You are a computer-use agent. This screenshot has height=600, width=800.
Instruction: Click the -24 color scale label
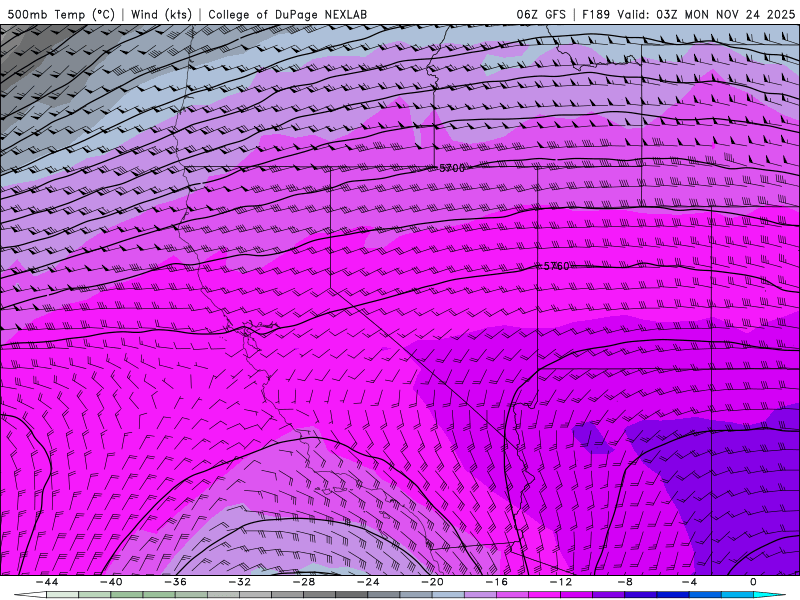coord(368,582)
